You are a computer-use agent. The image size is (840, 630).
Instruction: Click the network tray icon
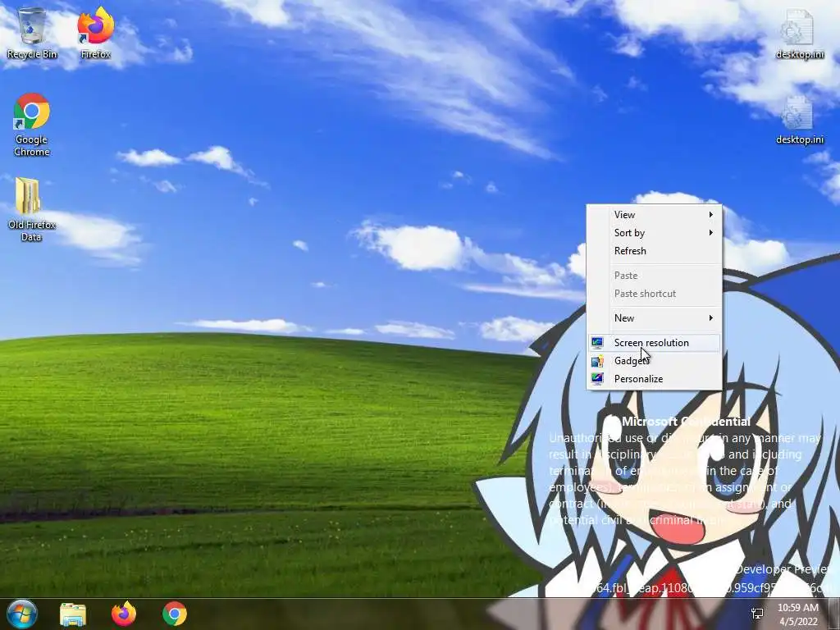coord(757,614)
